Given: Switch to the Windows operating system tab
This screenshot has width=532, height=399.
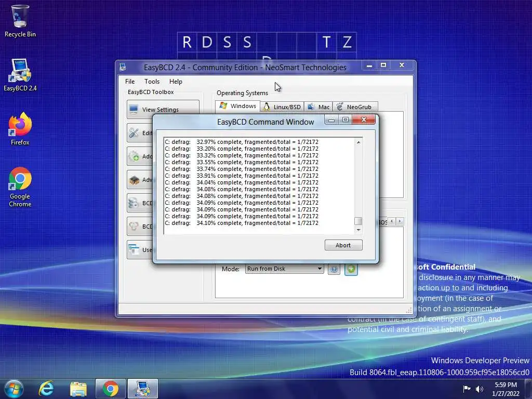Looking at the screenshot, I should point(237,106).
